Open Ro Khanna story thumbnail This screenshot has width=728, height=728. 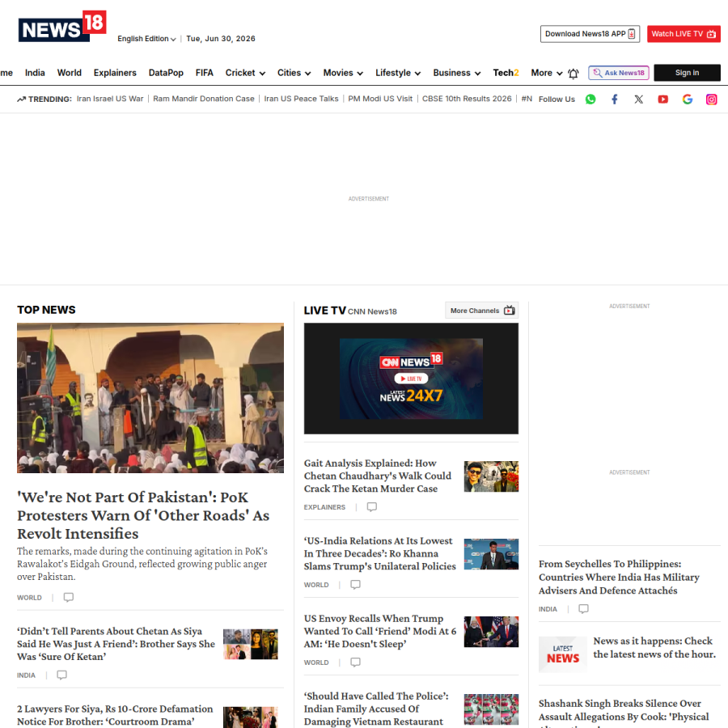(x=491, y=554)
